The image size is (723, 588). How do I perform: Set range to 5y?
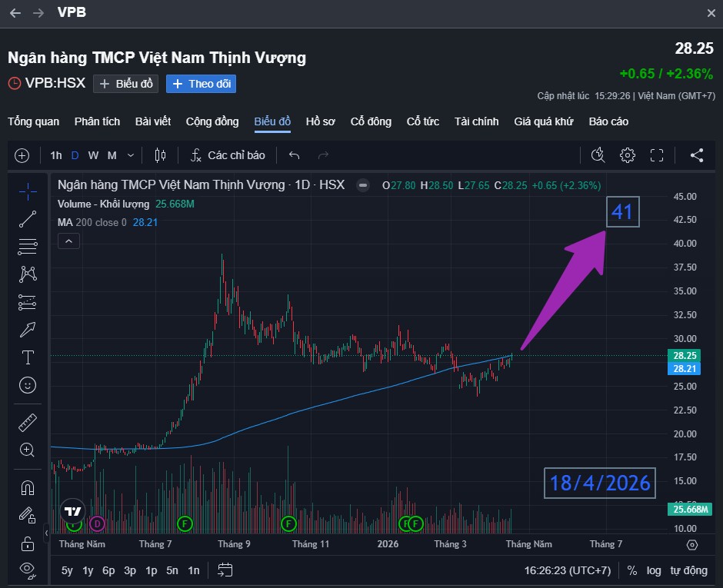[68, 570]
